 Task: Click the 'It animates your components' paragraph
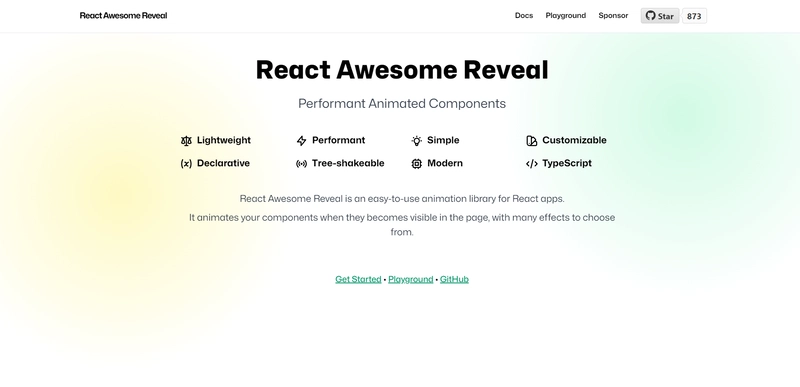tap(402, 225)
